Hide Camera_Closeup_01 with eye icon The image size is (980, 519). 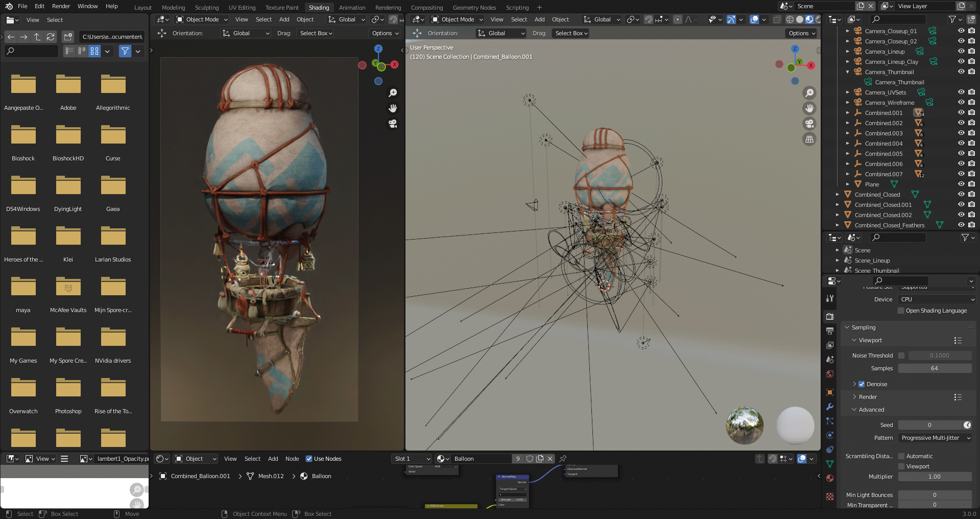[x=961, y=31]
